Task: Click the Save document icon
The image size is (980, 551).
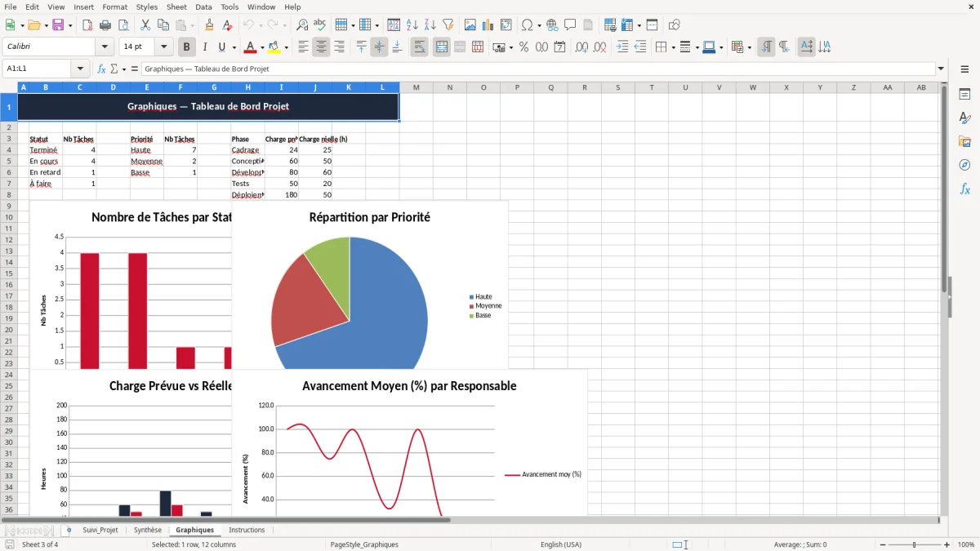Action: point(58,25)
